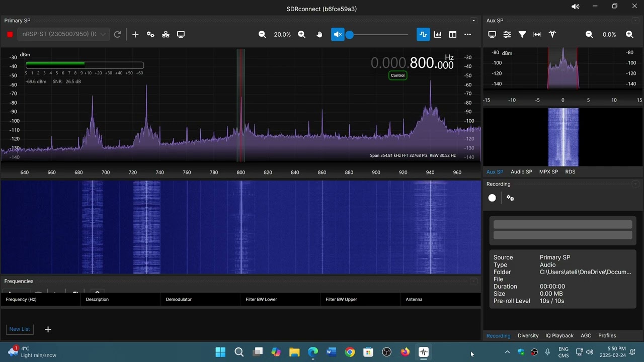Open the Diversity tab
The image size is (644, 362).
coord(528,335)
